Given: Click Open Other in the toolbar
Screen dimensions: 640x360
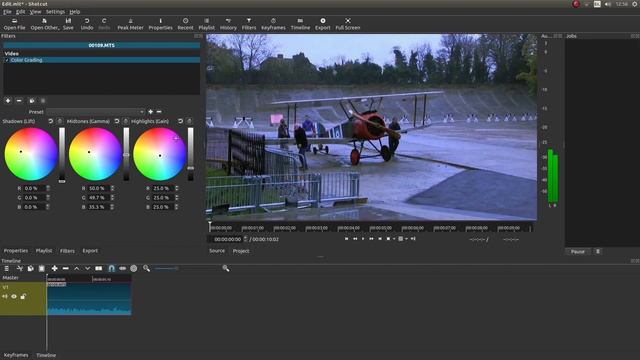Looking at the screenshot, I should coord(44,24).
